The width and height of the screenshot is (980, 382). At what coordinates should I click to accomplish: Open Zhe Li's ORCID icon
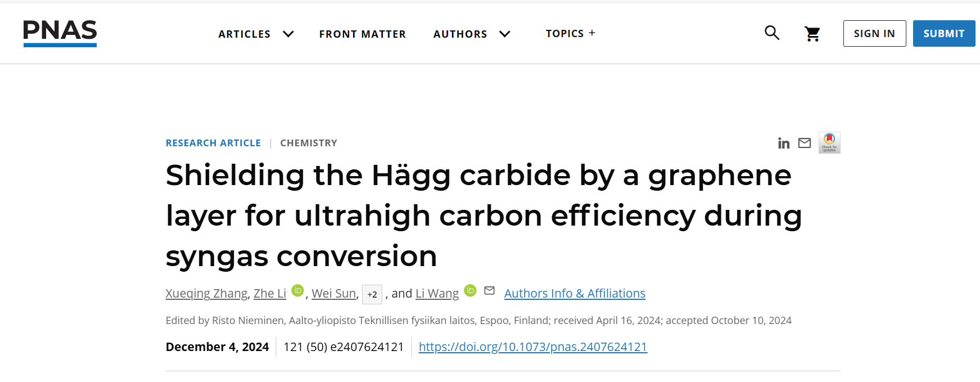(298, 291)
